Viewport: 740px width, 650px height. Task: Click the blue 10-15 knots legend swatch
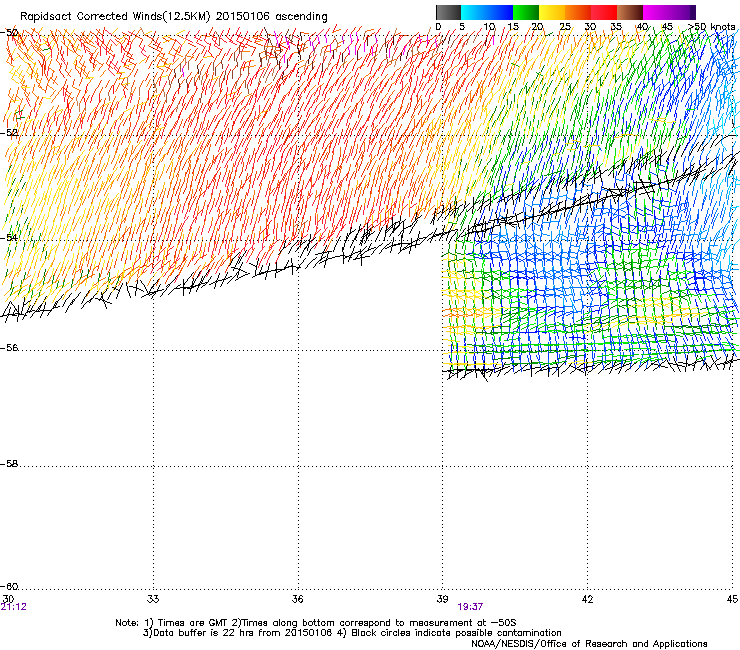500,12
